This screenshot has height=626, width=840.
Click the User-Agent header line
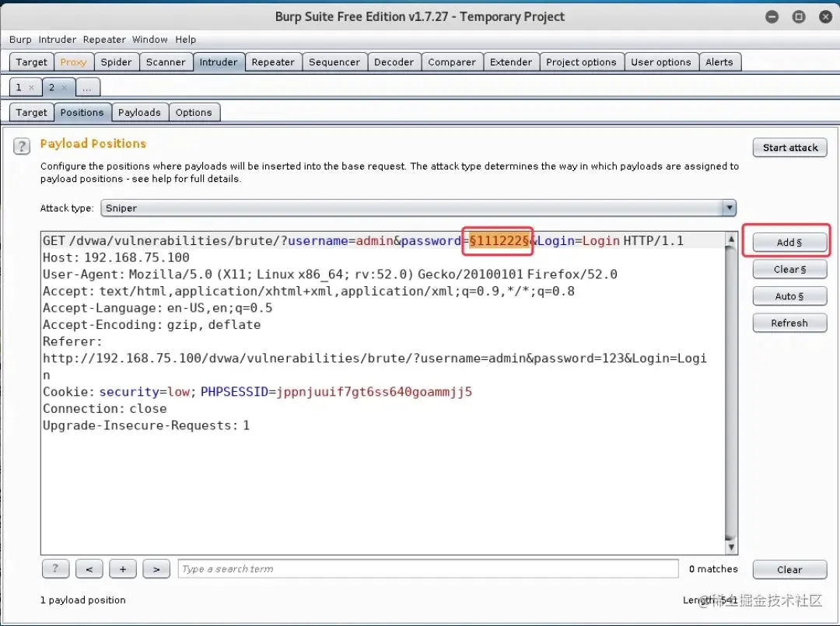330,275
